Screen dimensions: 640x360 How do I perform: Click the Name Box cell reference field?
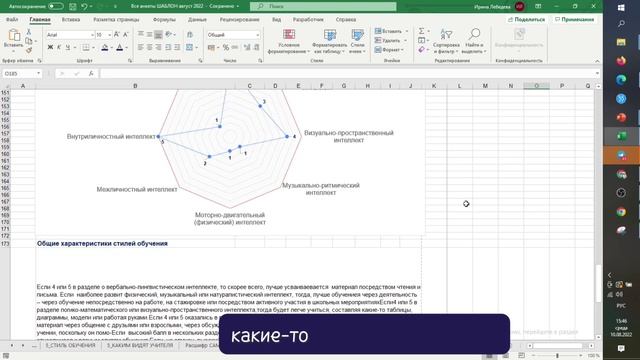pyautogui.click(x=22, y=73)
